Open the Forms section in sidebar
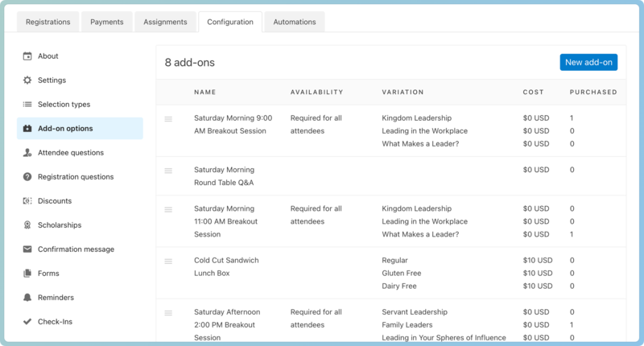644x346 pixels. pyautogui.click(x=48, y=274)
